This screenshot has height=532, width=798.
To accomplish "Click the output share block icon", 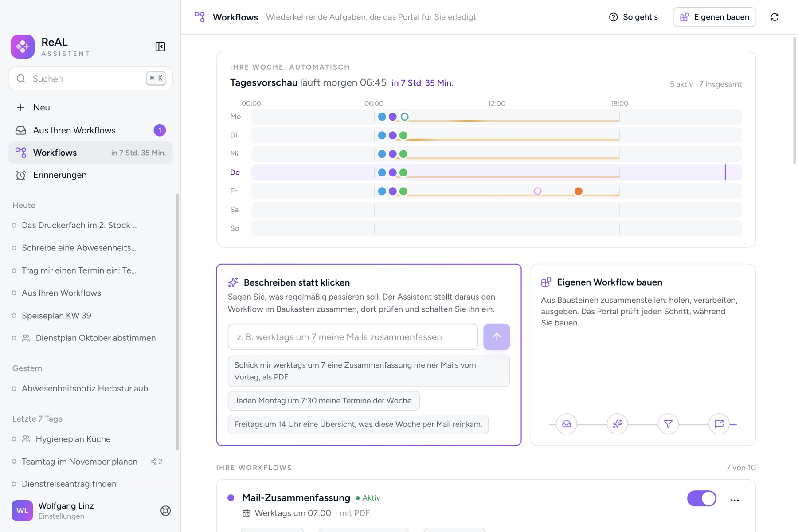I will click(x=719, y=424).
